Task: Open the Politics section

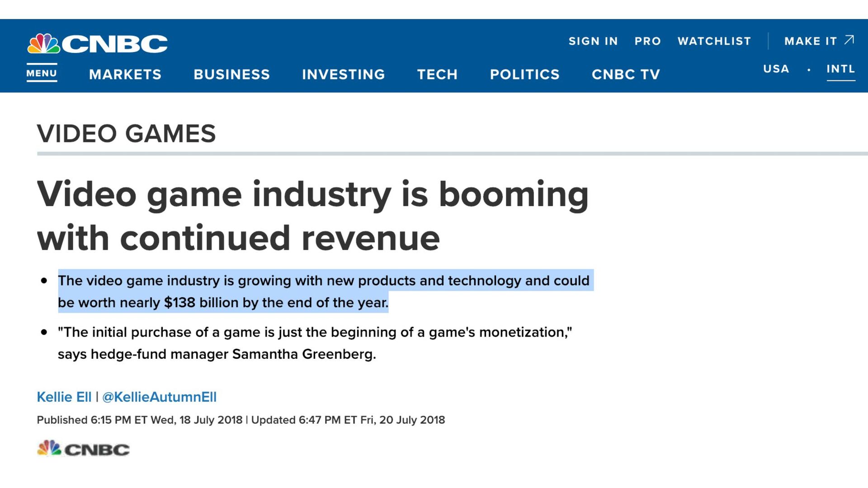Action: point(524,74)
